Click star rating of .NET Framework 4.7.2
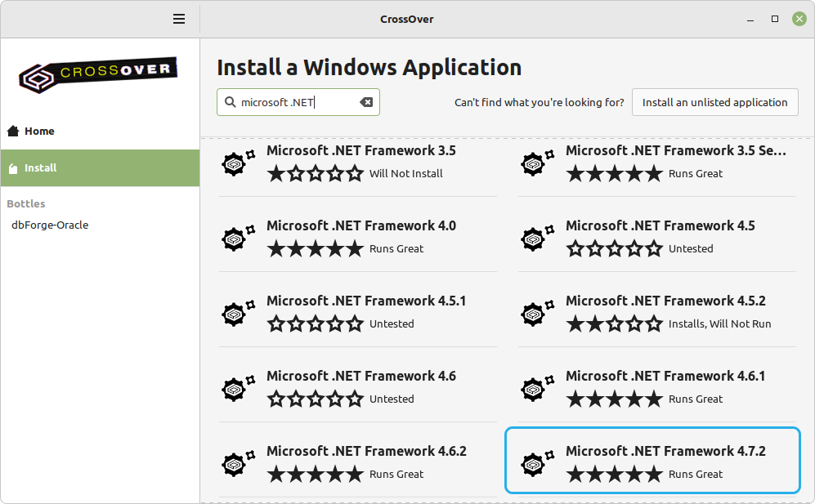Screen dimensions: 815x504 point(615,475)
